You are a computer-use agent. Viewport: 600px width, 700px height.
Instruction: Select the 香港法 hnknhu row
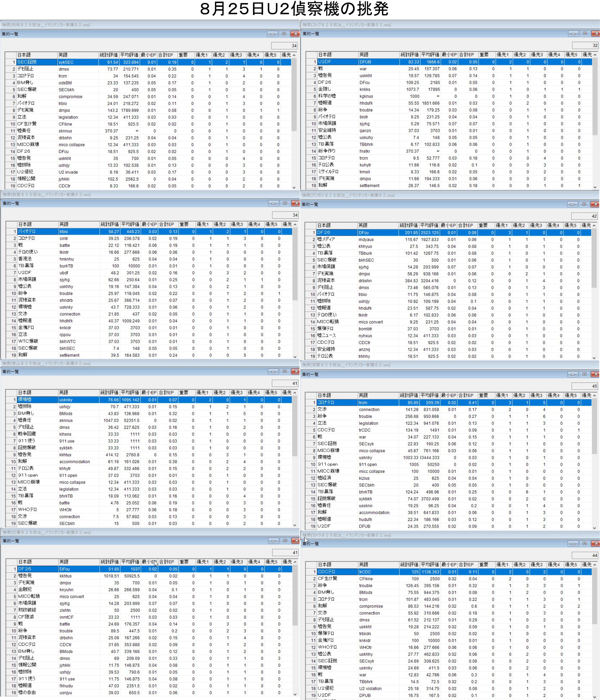pyautogui.click(x=67, y=259)
